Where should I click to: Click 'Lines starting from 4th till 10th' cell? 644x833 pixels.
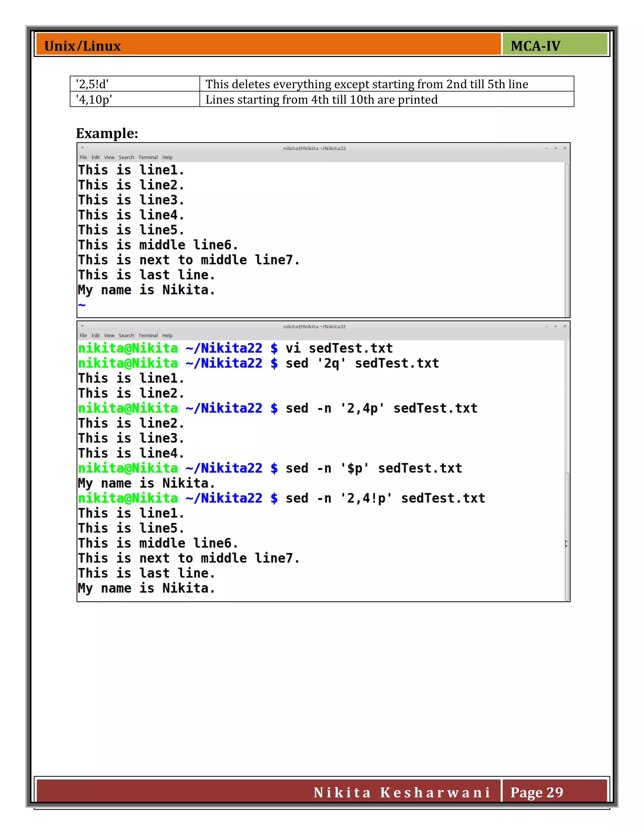387,99
